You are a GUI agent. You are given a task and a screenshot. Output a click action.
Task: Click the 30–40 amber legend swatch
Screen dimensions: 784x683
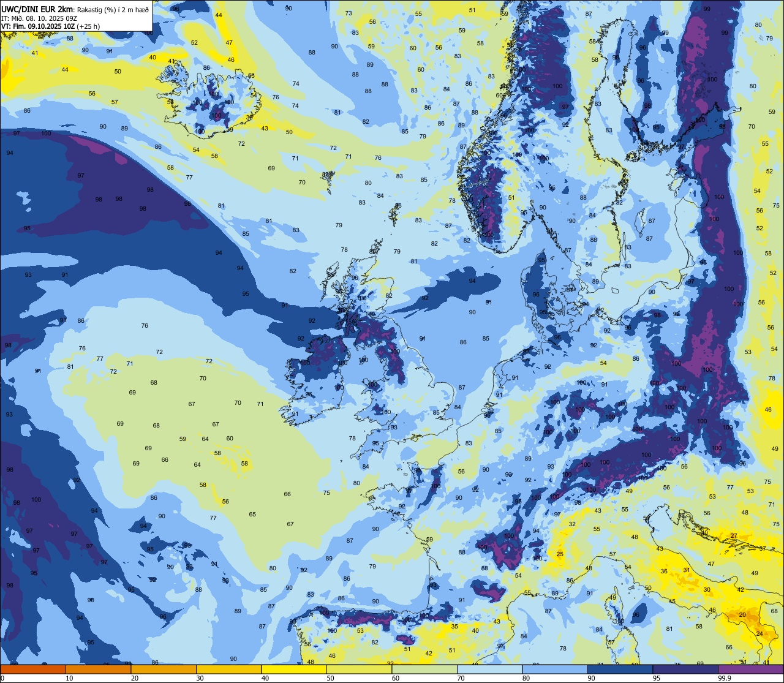(228, 669)
